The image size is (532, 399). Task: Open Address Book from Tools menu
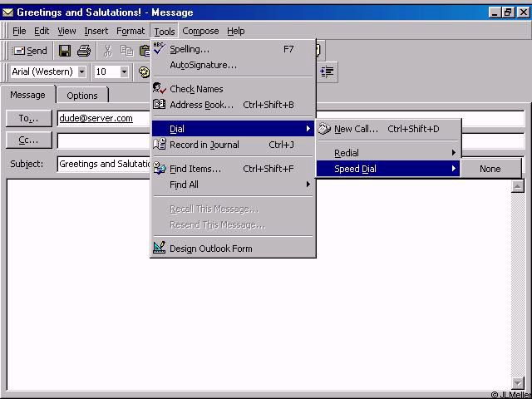click(233, 105)
